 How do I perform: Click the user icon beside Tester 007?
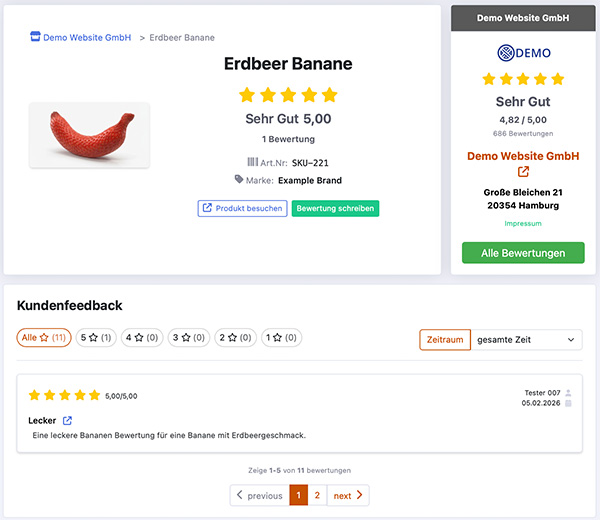tap(569, 393)
